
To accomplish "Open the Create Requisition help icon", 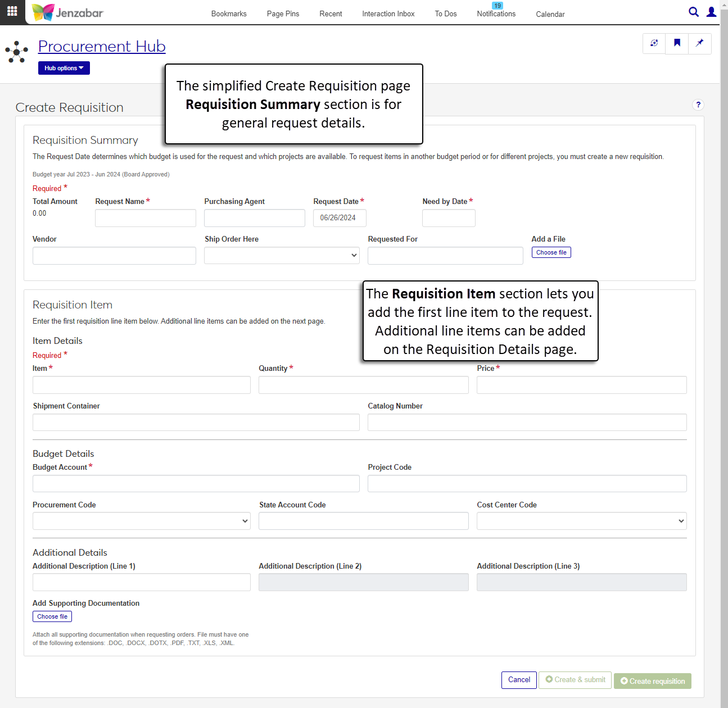I will (x=698, y=105).
